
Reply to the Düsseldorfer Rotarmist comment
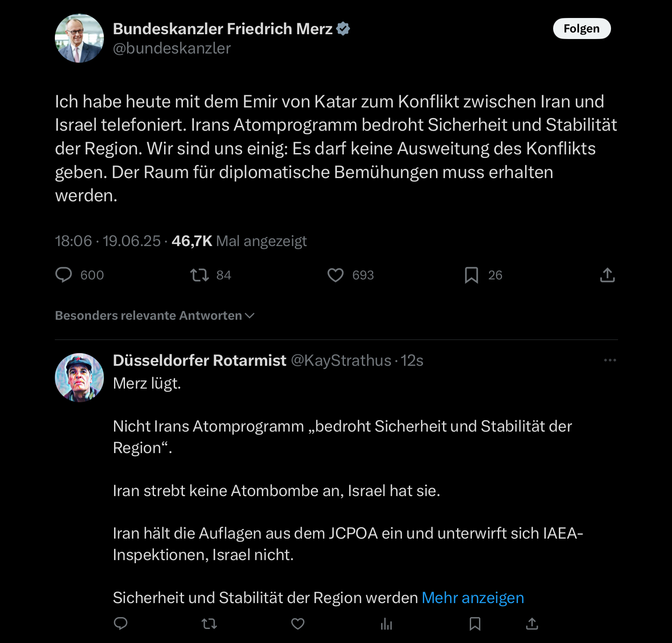coord(121,623)
